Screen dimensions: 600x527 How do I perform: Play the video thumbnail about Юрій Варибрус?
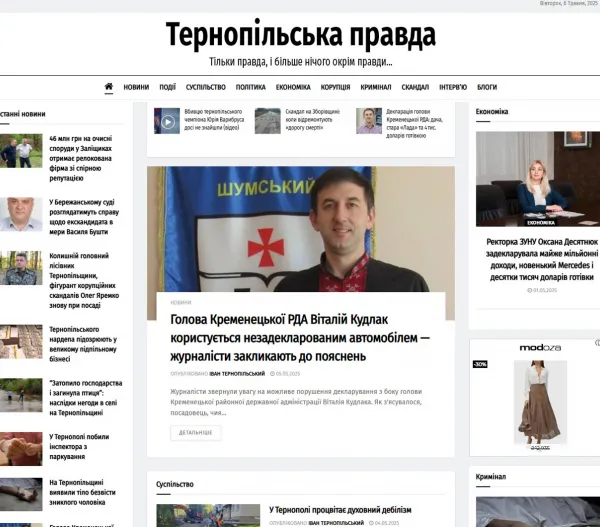[167, 121]
